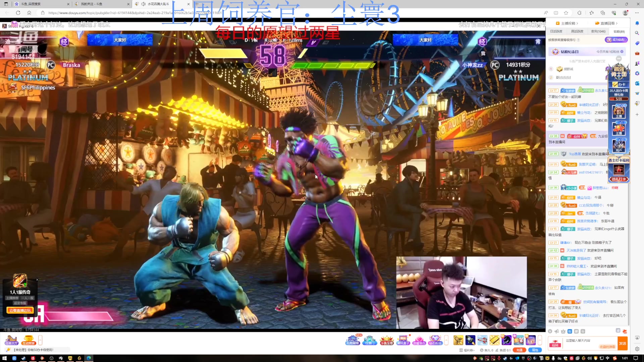This screenshot has height=362, width=644.
Task: Click the browser refresh button
Action: point(18,13)
